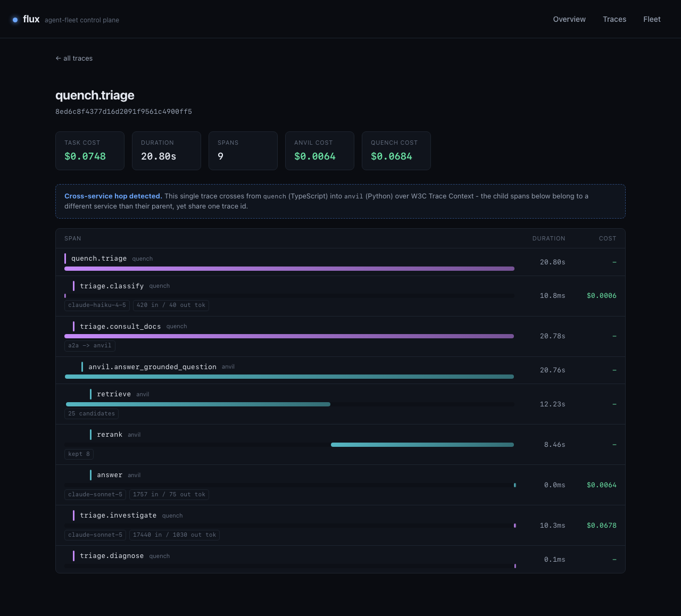Screen dimensions: 681x616
Task: Click the Task Cost card $0.0748
Action: 90,151
